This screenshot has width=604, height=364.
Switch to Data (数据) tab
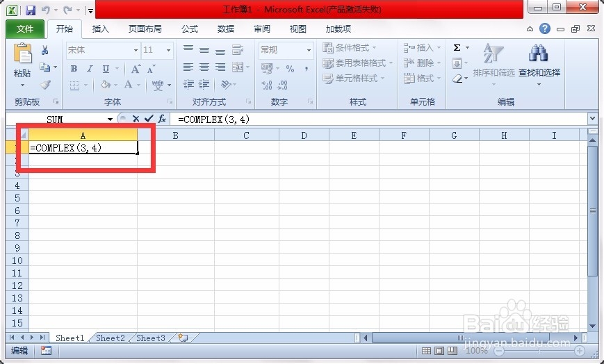226,29
